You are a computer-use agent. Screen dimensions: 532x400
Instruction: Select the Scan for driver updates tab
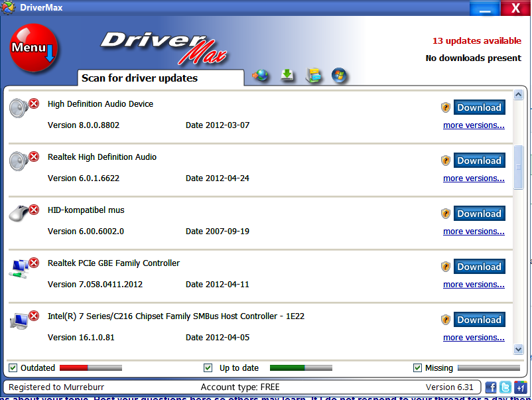coord(161,78)
